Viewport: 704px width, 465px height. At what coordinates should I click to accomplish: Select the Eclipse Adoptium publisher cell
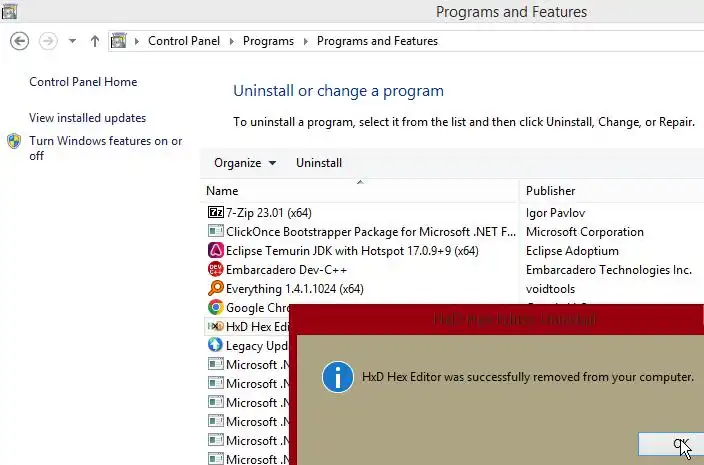pyautogui.click(x=572, y=251)
